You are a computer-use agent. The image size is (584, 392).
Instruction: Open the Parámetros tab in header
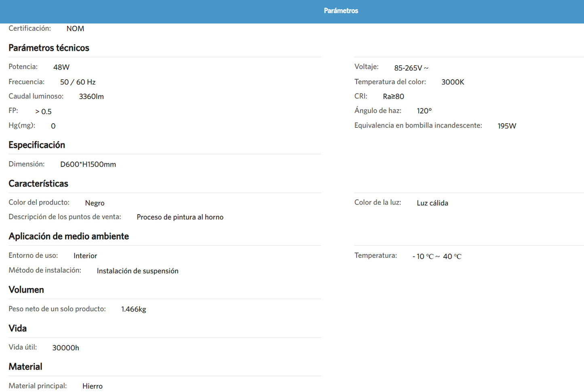(341, 11)
